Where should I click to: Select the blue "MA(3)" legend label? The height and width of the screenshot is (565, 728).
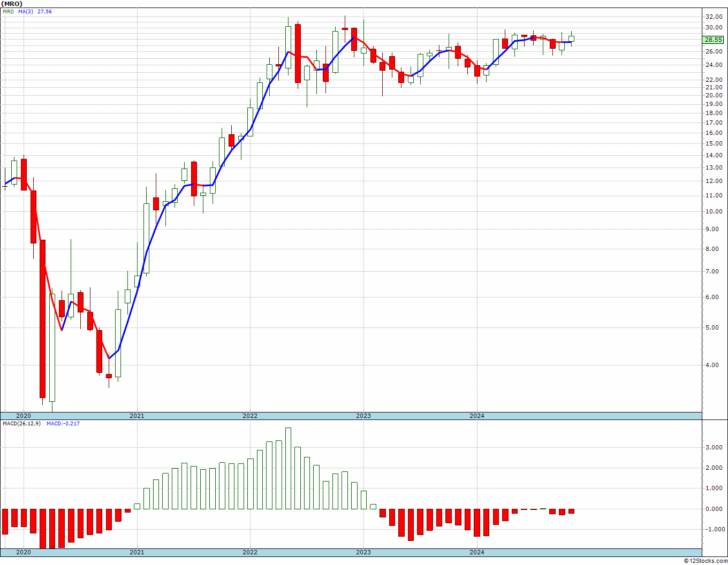[x=25, y=11]
